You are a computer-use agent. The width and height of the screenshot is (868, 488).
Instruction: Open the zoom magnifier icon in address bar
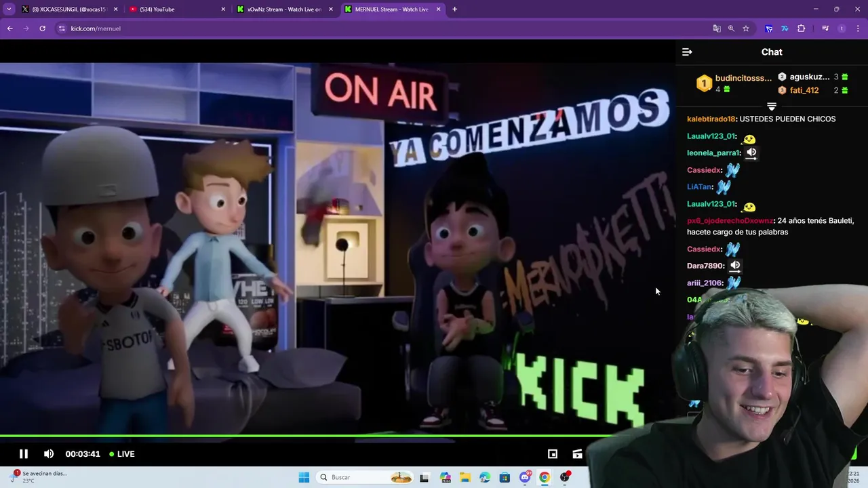[x=731, y=28]
